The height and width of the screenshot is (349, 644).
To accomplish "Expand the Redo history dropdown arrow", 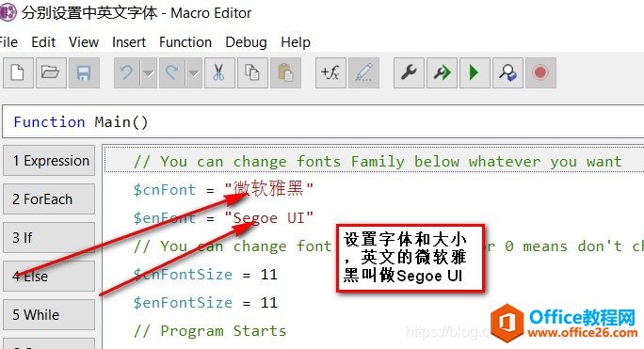I will pyautogui.click(x=193, y=73).
